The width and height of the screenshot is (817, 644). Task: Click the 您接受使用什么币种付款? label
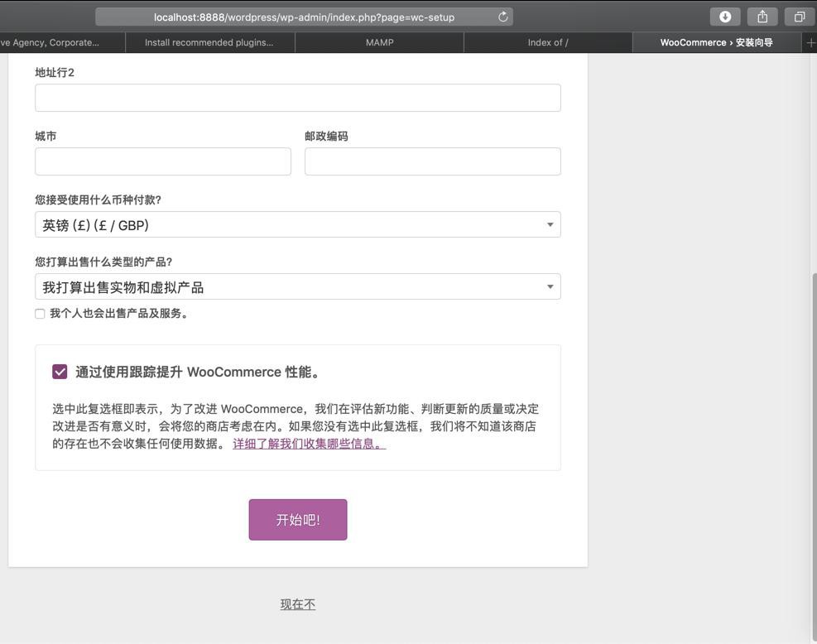(98, 199)
